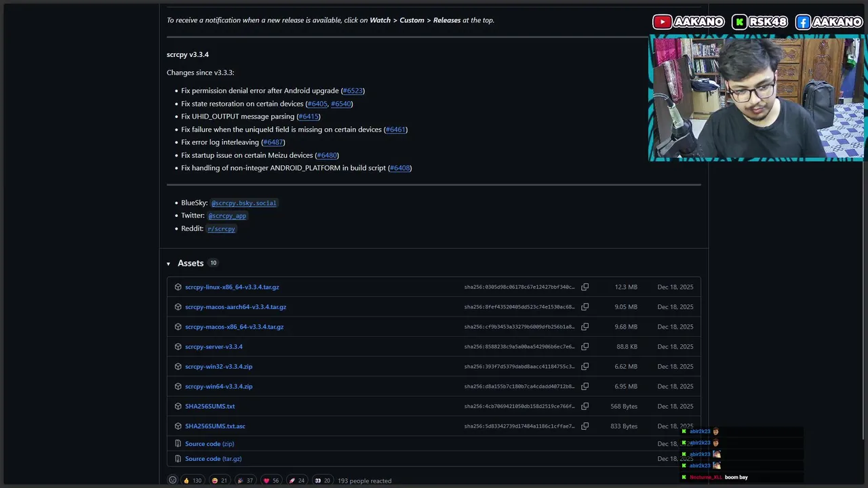The width and height of the screenshot is (868, 488).
Task: Click file-zip icon beside Source code (zip)
Action: click(178, 444)
